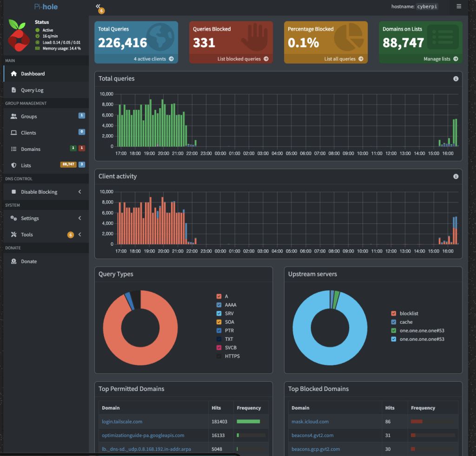Open the hamburger menu at top right
This screenshot has height=456, width=476.
459,7
